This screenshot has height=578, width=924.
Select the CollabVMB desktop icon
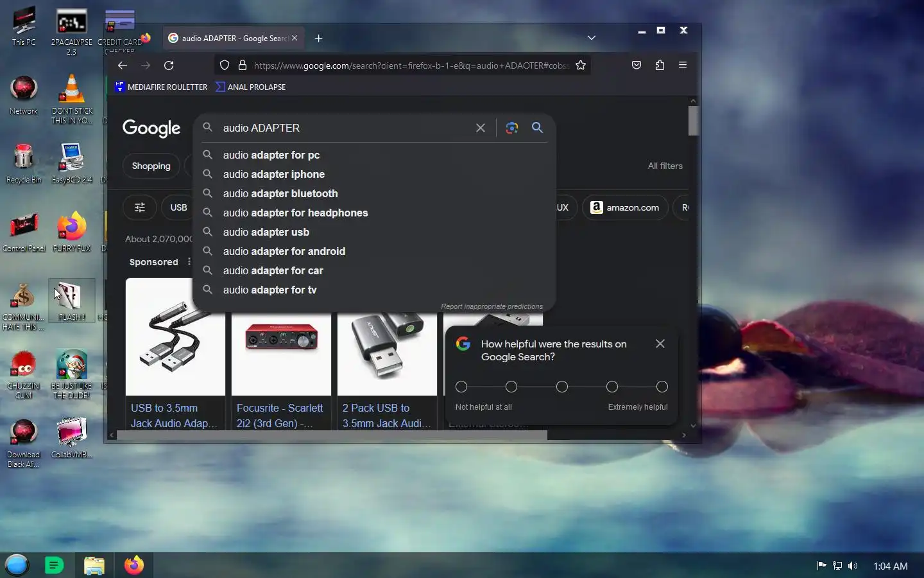(x=72, y=438)
